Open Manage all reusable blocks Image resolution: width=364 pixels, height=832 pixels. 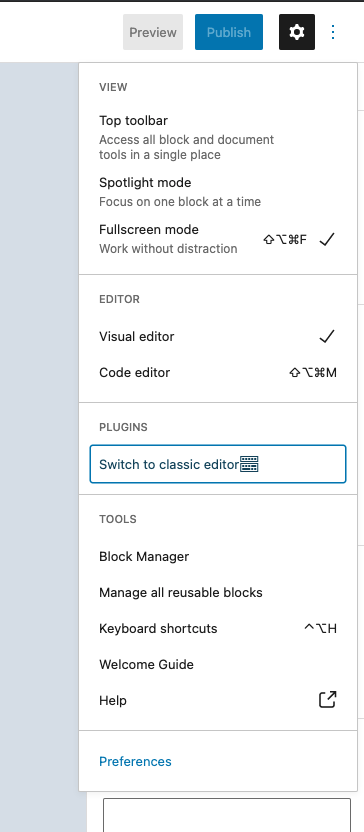coord(218,593)
